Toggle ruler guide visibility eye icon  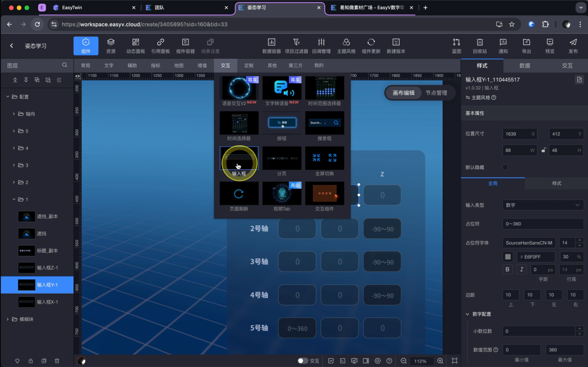[x=78, y=76]
